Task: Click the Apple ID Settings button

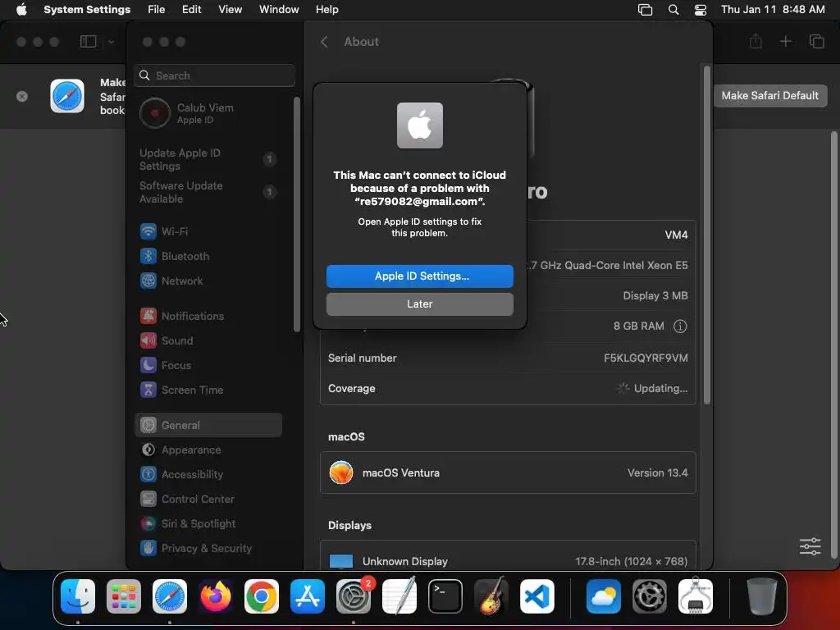Action: (419, 276)
